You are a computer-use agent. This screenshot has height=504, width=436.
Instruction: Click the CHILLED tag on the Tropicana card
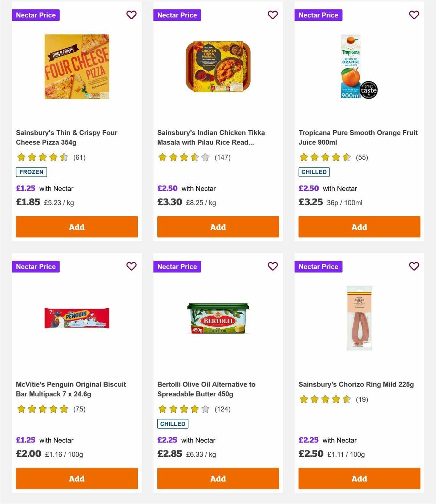click(314, 172)
